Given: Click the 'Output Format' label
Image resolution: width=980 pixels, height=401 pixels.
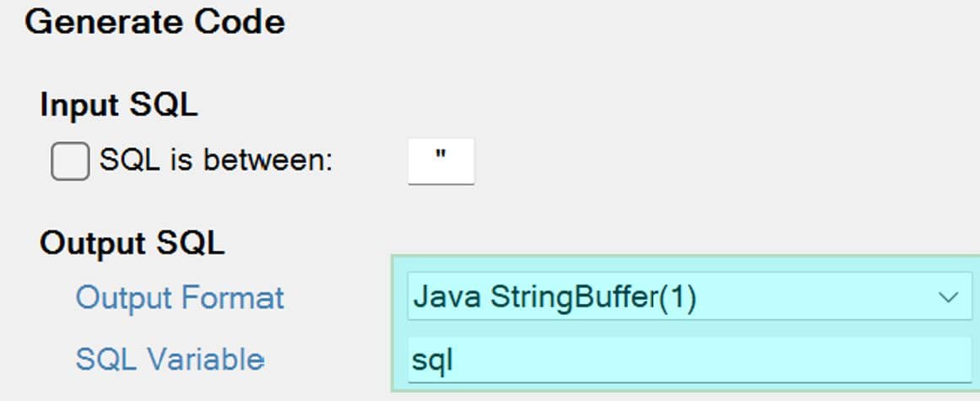Looking at the screenshot, I should pyautogui.click(x=180, y=297).
